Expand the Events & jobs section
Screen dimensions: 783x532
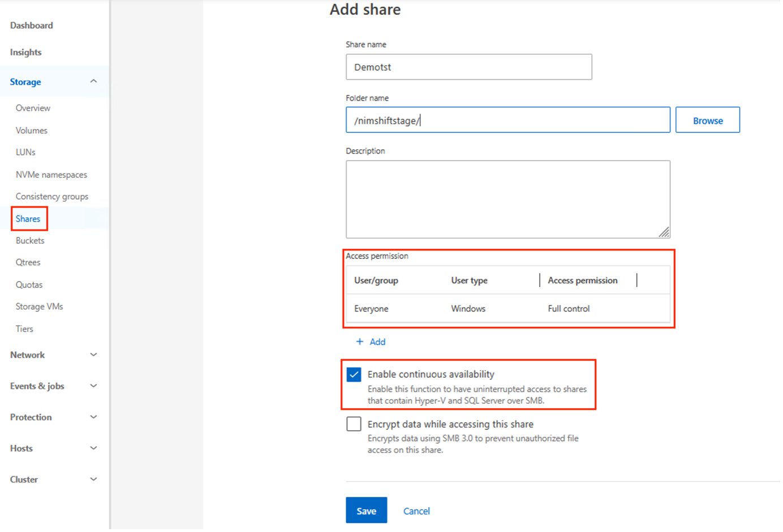tap(93, 386)
